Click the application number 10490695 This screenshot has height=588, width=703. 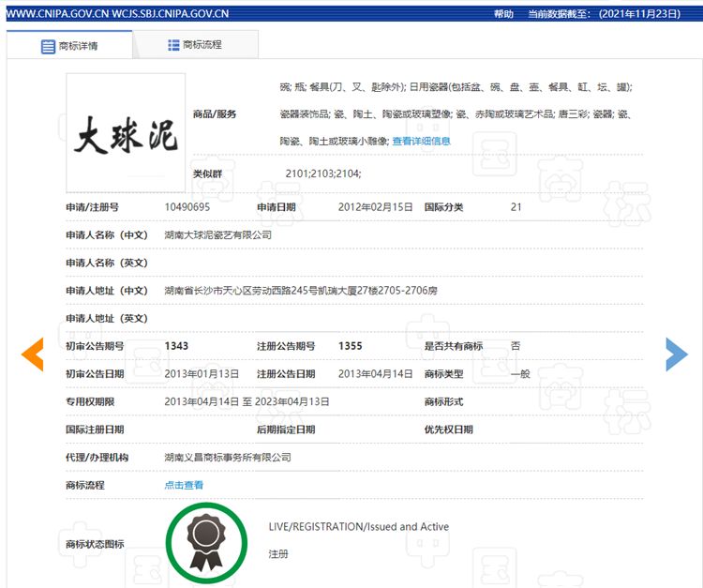click(x=187, y=206)
